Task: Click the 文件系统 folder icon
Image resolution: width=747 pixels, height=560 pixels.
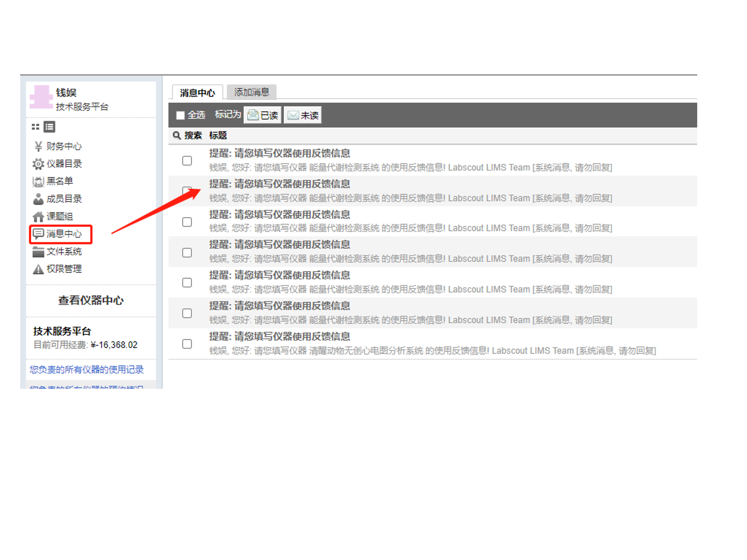Action: pyautogui.click(x=38, y=251)
